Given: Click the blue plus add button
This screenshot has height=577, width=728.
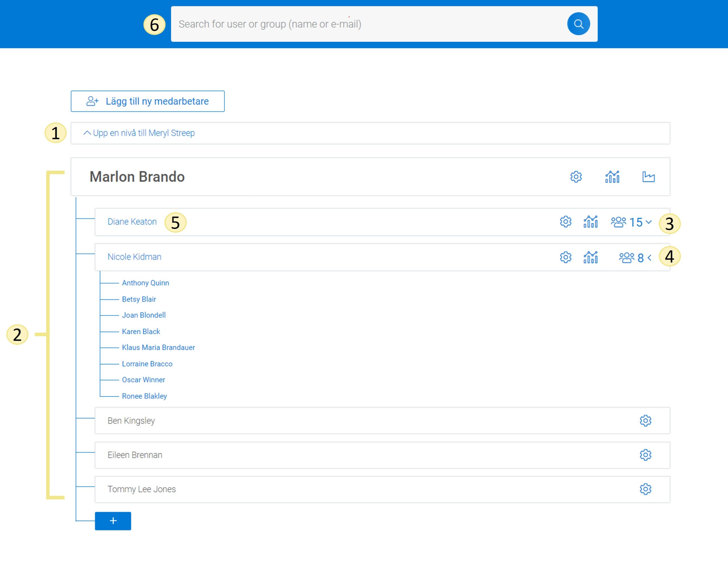Looking at the screenshot, I should tap(113, 521).
